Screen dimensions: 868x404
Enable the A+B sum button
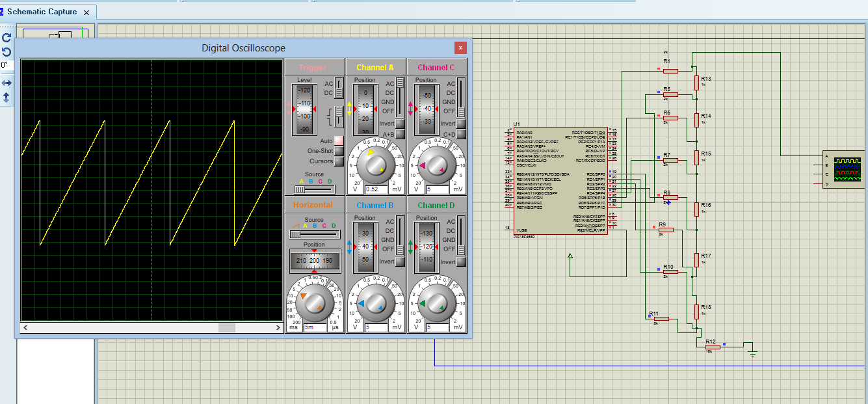pos(400,135)
